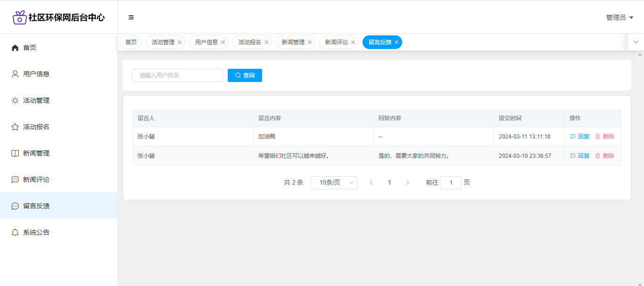Switch to the 新闻管理 tab
Viewport: 644px width, 286px height.
click(293, 42)
